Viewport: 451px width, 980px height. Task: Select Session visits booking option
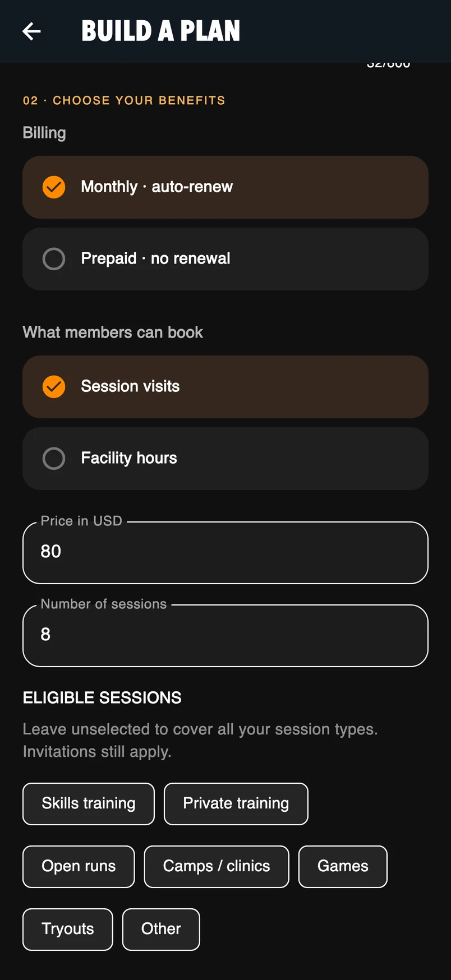(225, 387)
